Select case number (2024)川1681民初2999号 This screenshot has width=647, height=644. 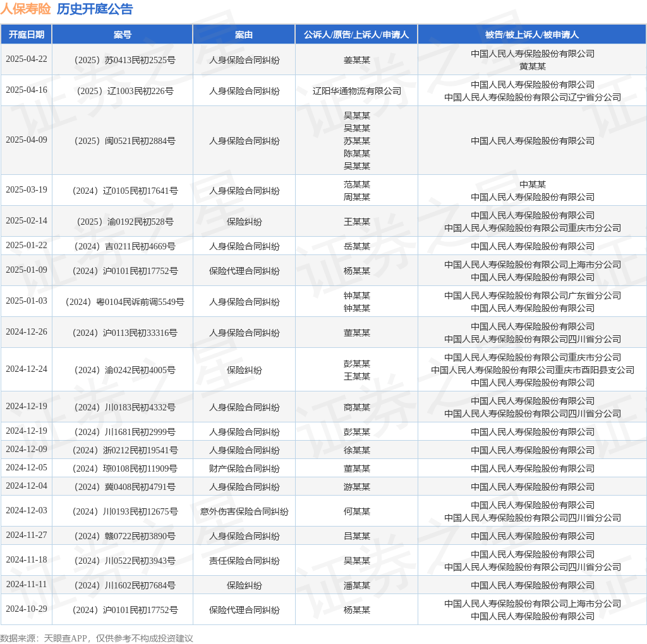click(123, 432)
